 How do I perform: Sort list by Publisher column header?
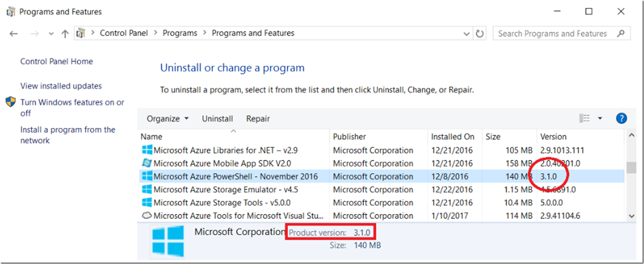pyautogui.click(x=378, y=137)
